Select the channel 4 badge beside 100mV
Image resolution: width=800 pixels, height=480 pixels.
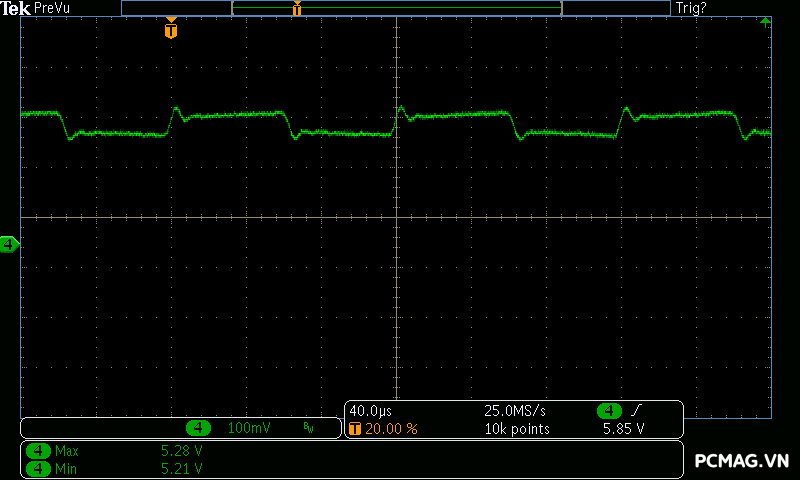(x=199, y=428)
